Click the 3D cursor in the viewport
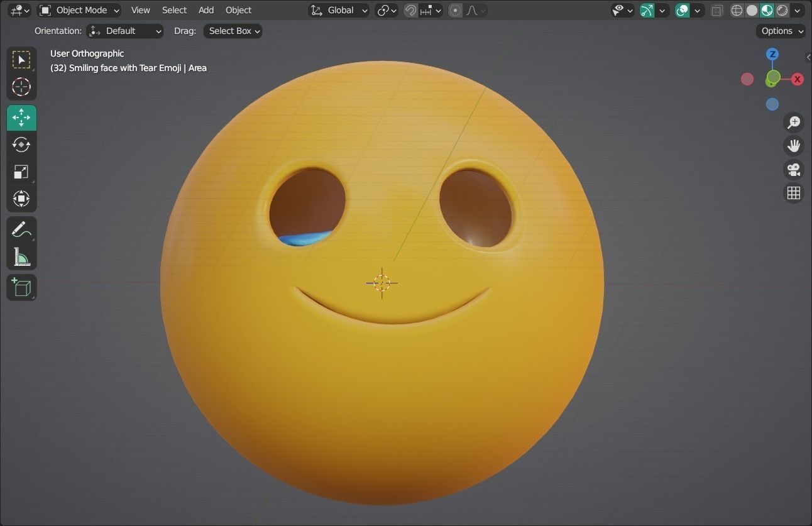812x526 pixels. click(382, 283)
